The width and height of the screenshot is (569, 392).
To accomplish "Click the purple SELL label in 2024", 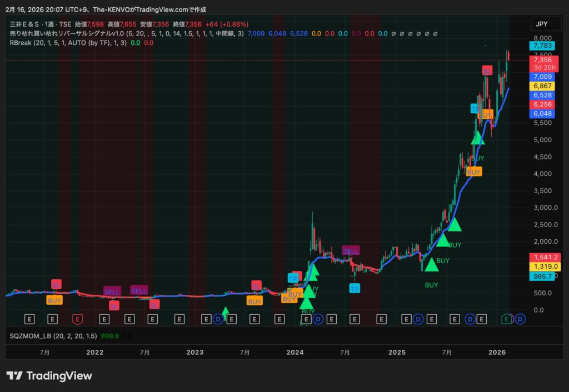I will (351, 251).
